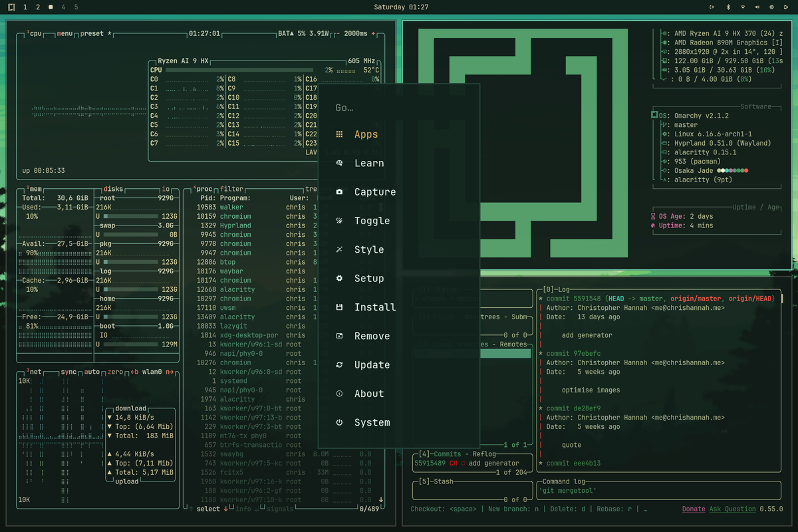Click the CPU total usage bar in btop
The image size is (798, 532).
[x=239, y=70]
